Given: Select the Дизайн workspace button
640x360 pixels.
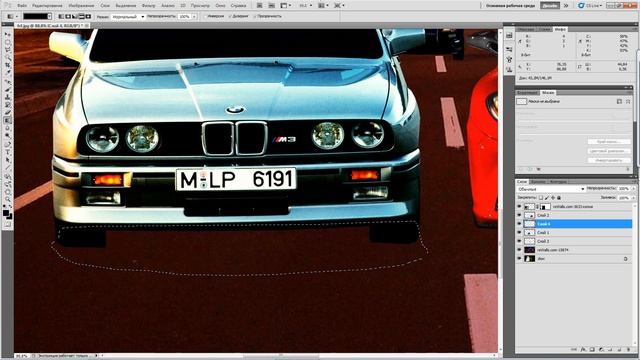Looking at the screenshot, I should (x=550, y=6).
